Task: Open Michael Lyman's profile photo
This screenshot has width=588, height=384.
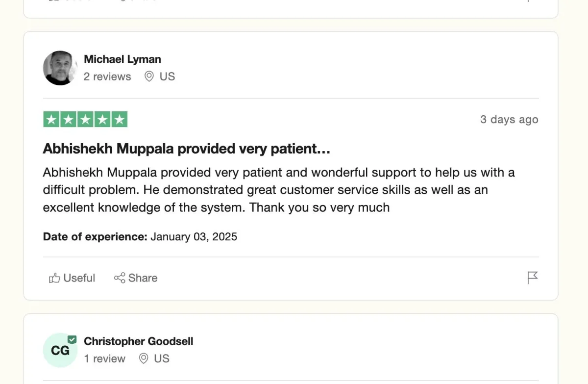Action: pos(60,68)
